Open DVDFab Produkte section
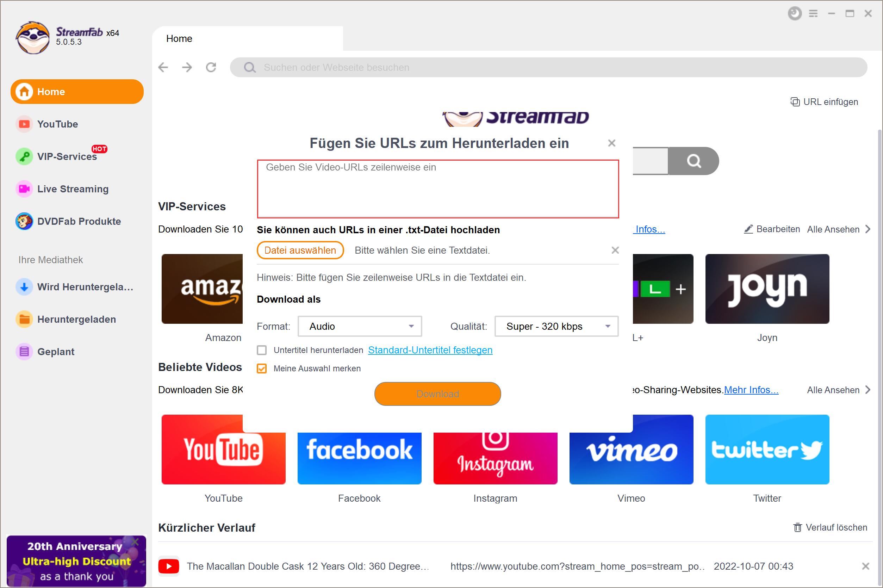883x588 pixels. pyautogui.click(x=68, y=221)
